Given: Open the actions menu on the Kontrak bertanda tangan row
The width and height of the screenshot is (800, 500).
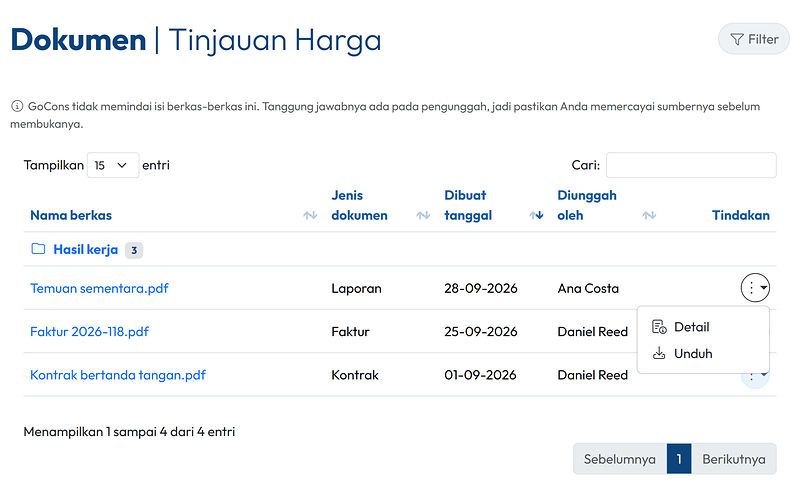Looking at the screenshot, I should tap(755, 380).
